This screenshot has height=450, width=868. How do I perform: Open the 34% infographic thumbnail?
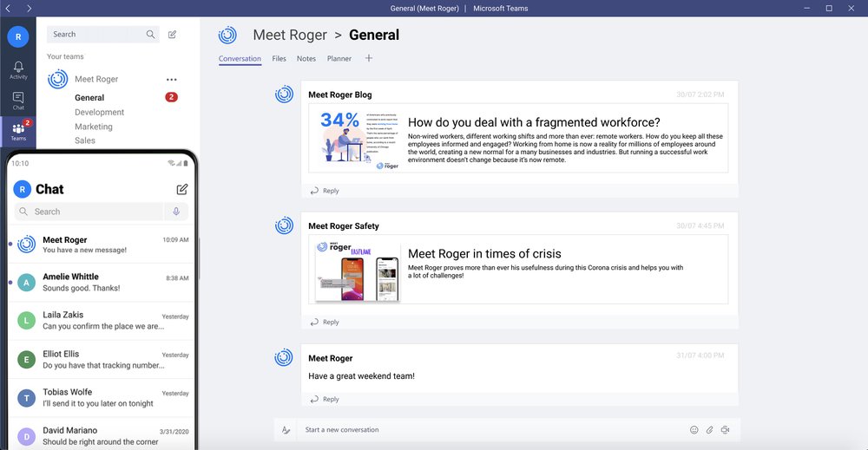pos(359,139)
